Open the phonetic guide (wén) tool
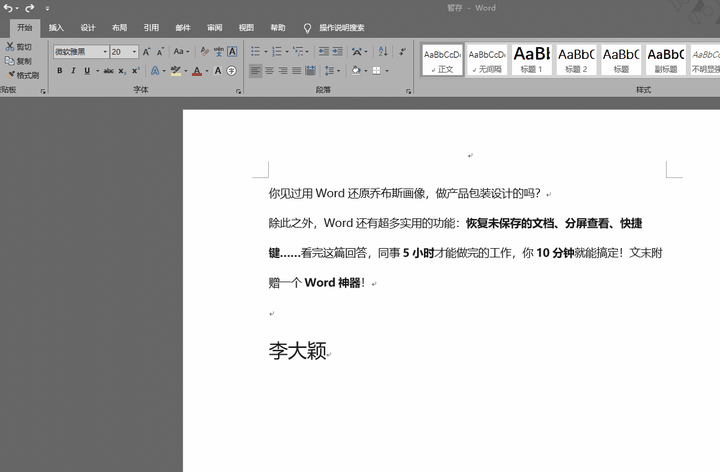Screen dimensions: 720x472 (219, 51)
